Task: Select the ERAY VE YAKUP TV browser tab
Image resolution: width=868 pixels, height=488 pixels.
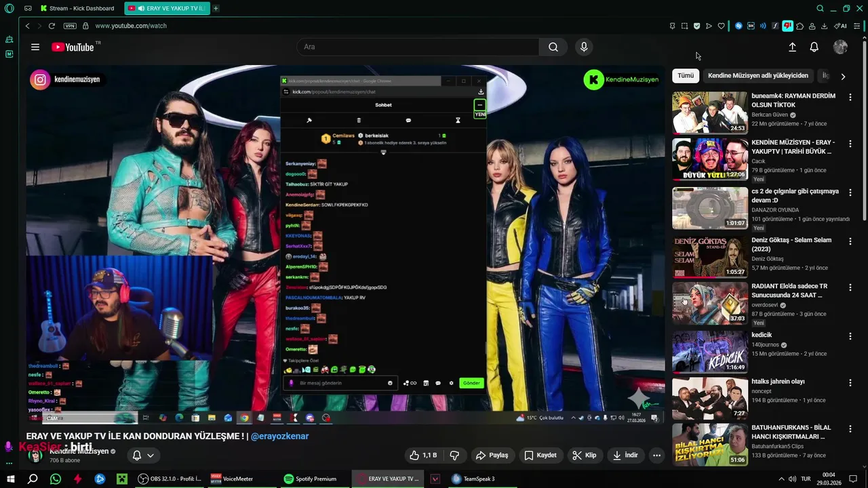Action: click(167, 8)
